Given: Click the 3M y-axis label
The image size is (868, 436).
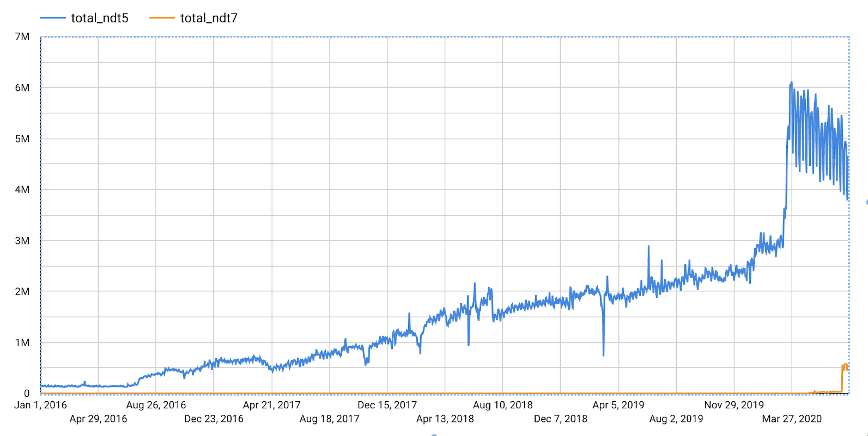Looking at the screenshot, I should click(x=22, y=241).
